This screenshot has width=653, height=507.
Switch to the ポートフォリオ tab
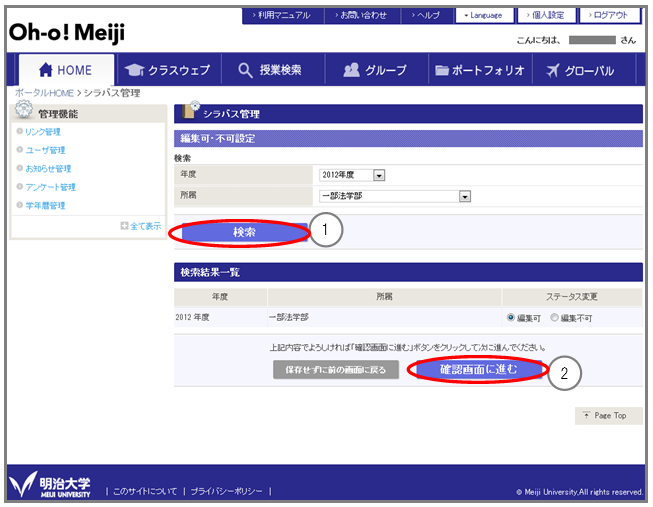coord(480,70)
